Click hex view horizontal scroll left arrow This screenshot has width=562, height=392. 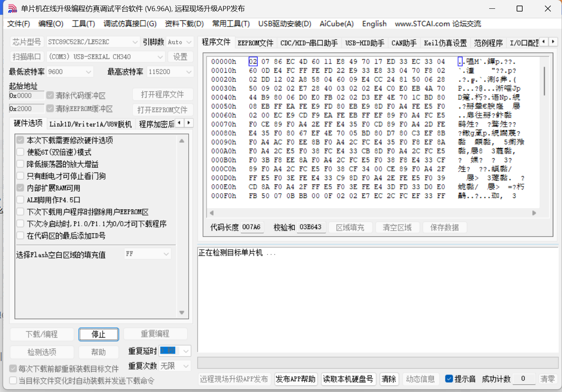pos(212,213)
